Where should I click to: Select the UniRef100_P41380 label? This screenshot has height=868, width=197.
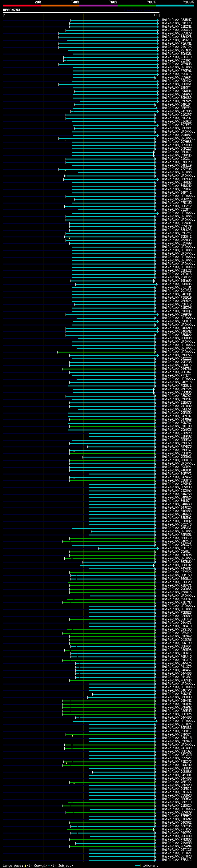click(176, 111)
